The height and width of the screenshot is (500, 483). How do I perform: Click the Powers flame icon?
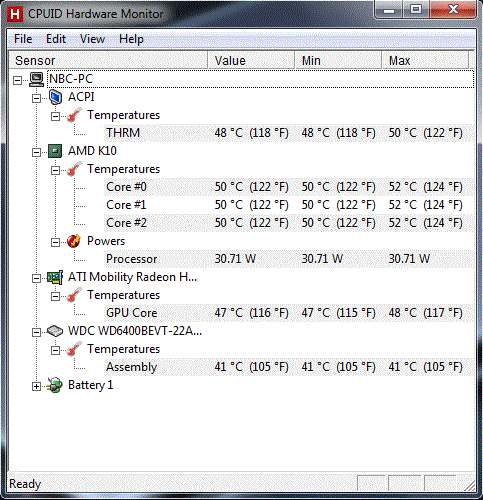point(74,241)
